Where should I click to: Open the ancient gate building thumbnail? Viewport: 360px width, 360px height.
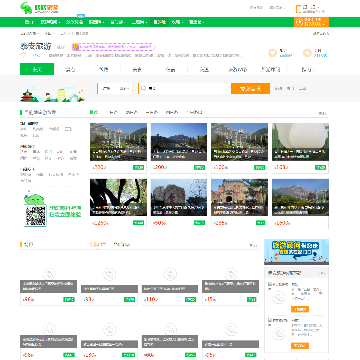click(239, 197)
